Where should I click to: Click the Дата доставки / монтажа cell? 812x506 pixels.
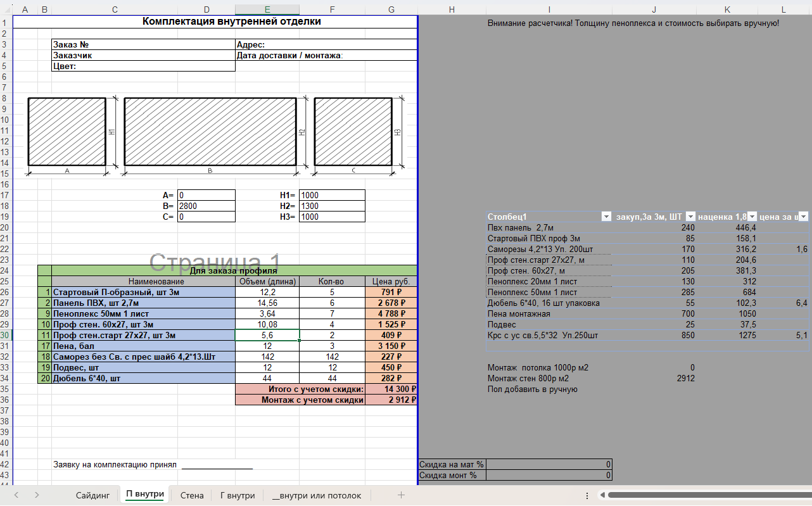(x=326, y=55)
